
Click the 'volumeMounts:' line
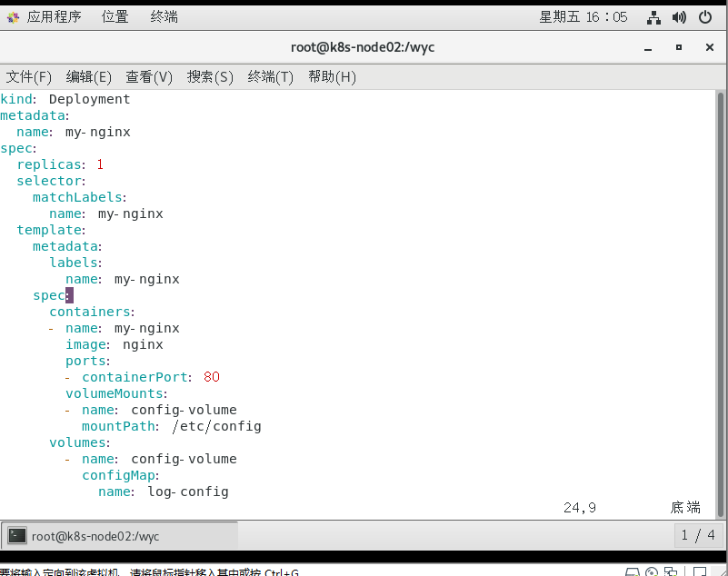(116, 393)
